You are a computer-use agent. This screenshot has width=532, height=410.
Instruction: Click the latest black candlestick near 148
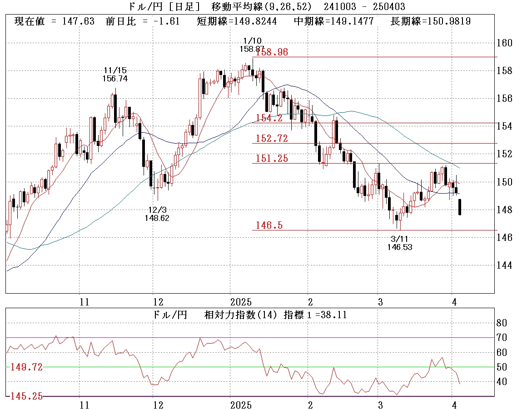pos(460,207)
